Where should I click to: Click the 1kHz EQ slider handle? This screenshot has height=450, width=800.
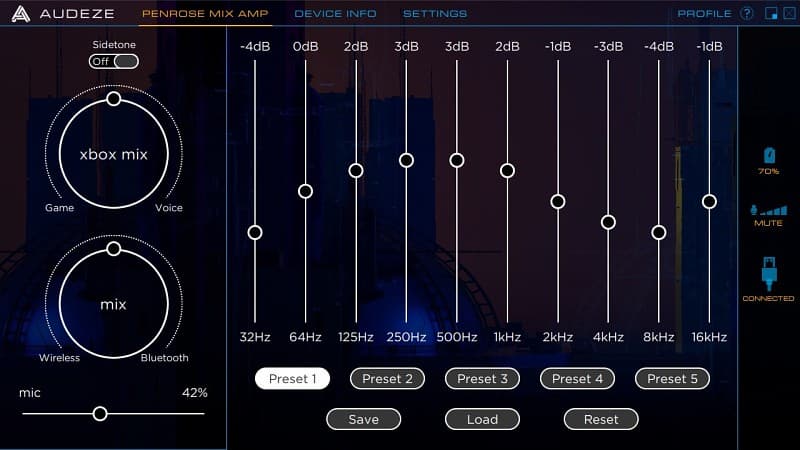[507, 170]
